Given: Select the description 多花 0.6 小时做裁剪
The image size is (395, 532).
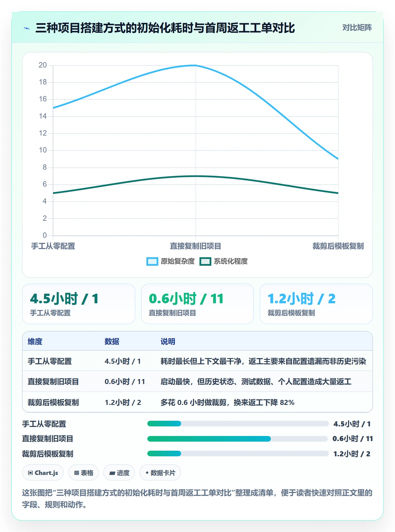Looking at the screenshot, I should point(227,402).
